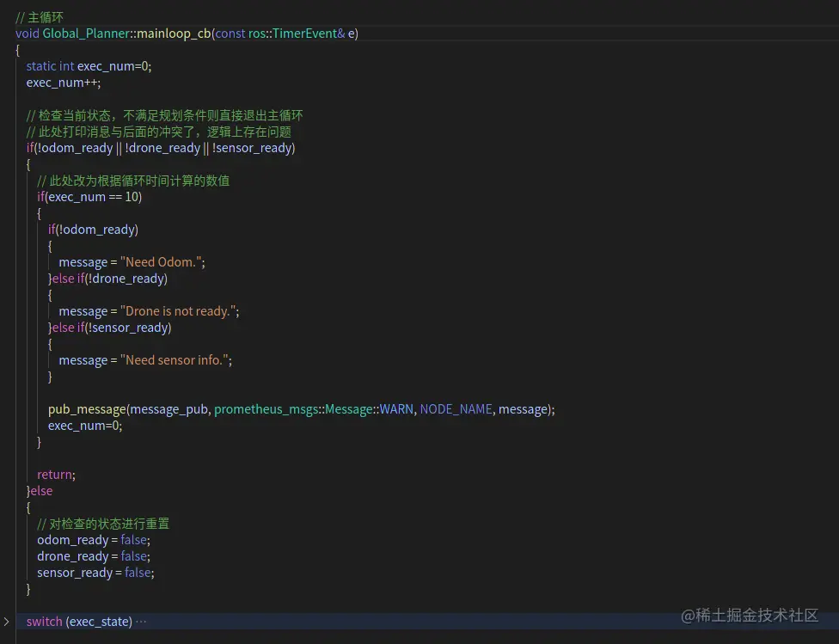Click the NODE_NAME constant
The width and height of the screenshot is (839, 644).
point(456,409)
